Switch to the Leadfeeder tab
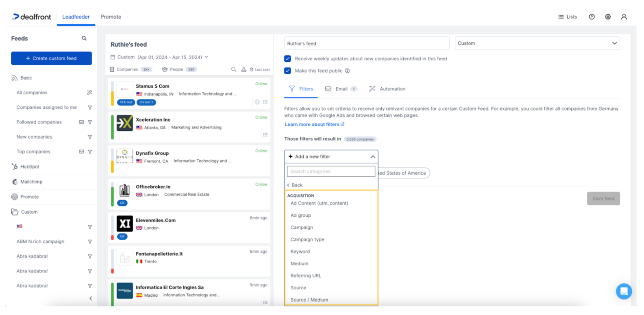 (x=76, y=17)
